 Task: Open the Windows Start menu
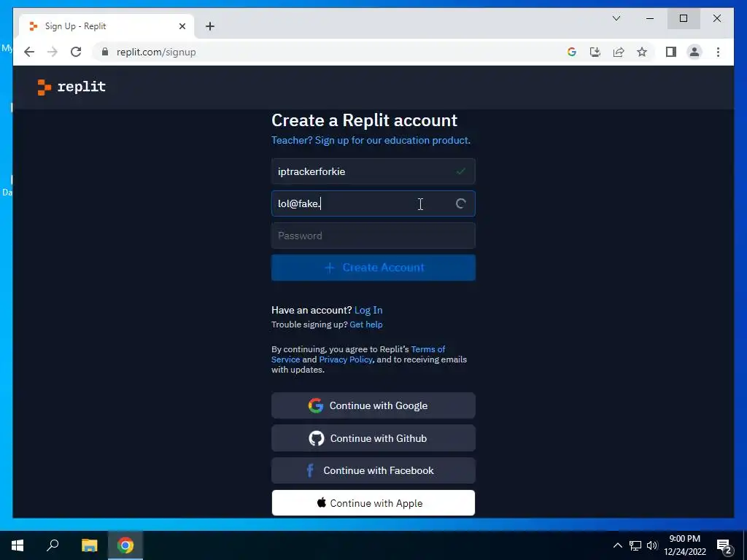point(18,545)
